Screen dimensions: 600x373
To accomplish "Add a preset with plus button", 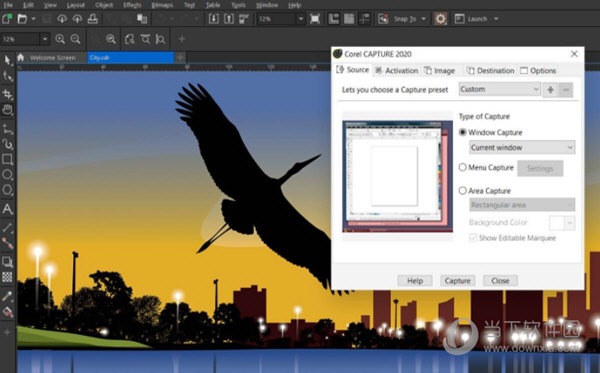I will click(550, 90).
